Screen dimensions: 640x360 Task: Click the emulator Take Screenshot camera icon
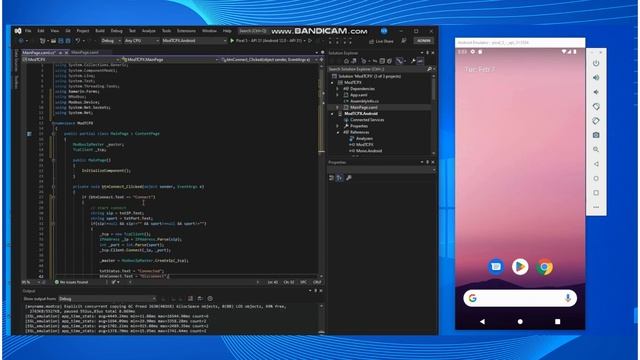click(x=596, y=135)
